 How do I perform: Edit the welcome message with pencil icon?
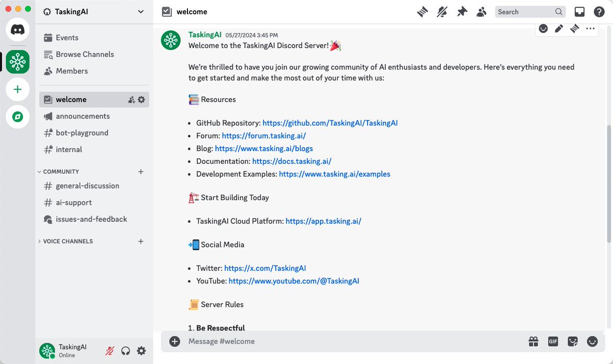(x=559, y=29)
